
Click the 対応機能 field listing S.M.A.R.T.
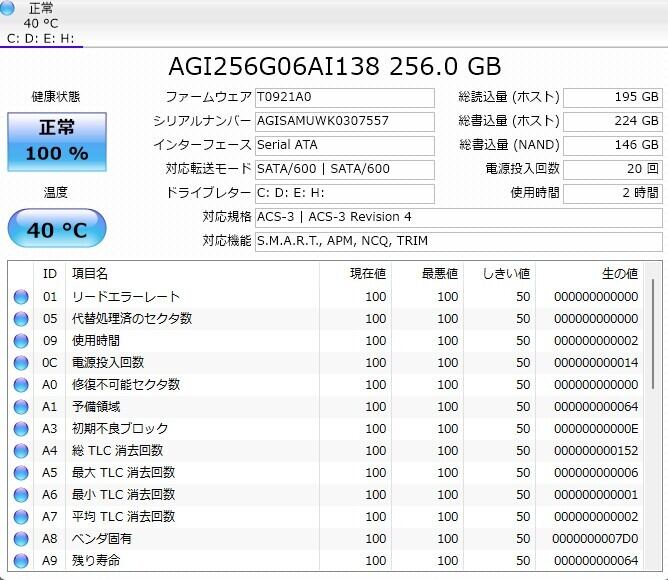[x=457, y=241]
